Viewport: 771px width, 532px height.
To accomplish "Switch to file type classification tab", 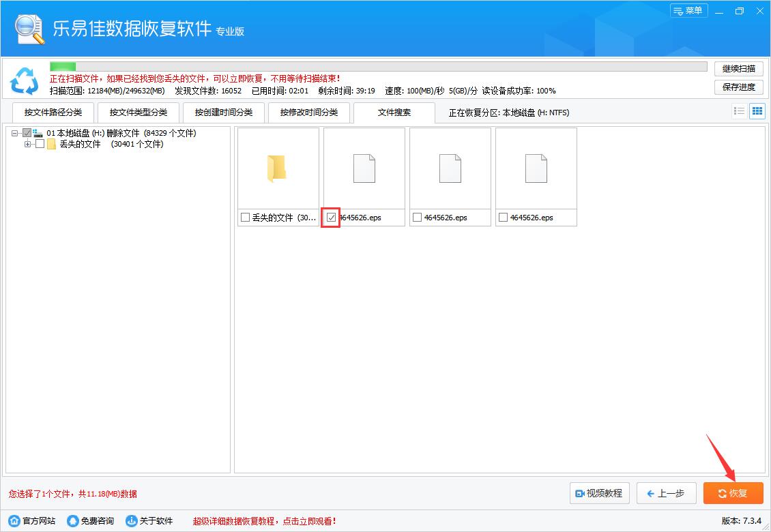I will [139, 113].
